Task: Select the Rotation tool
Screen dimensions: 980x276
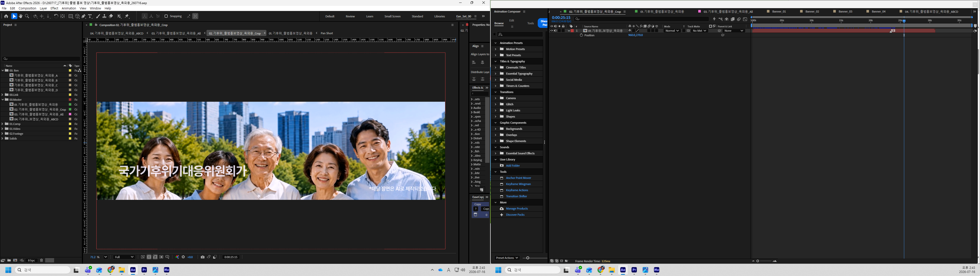Action: [56, 16]
